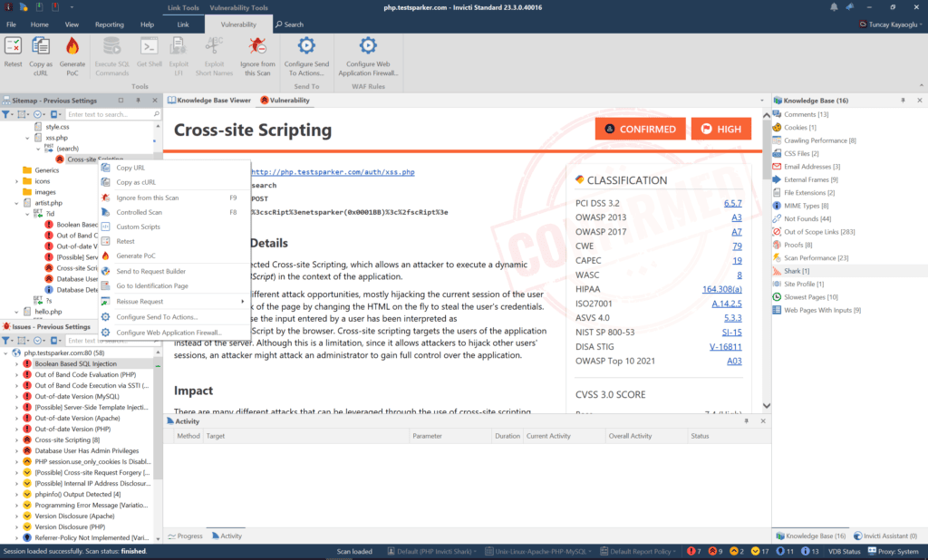Pin the Sitemap panel using pushpin icon
The image size is (928, 560).
pyautogui.click(x=138, y=101)
